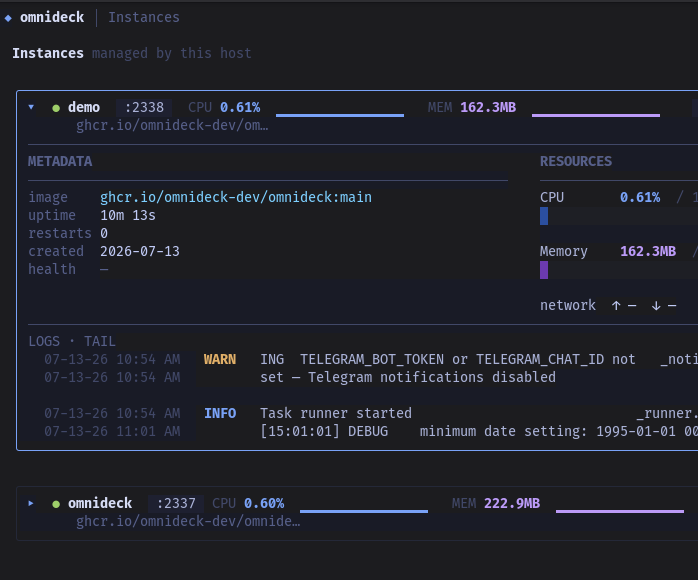Click the network download arrow icon

pos(656,306)
